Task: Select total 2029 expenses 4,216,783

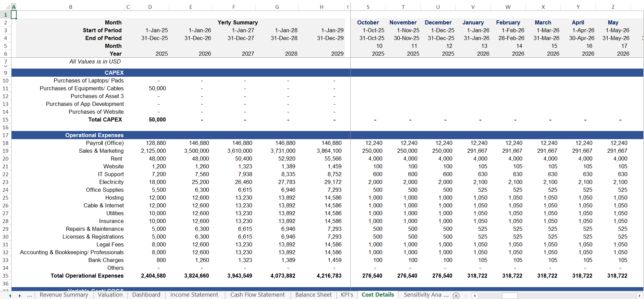Action: click(329, 276)
